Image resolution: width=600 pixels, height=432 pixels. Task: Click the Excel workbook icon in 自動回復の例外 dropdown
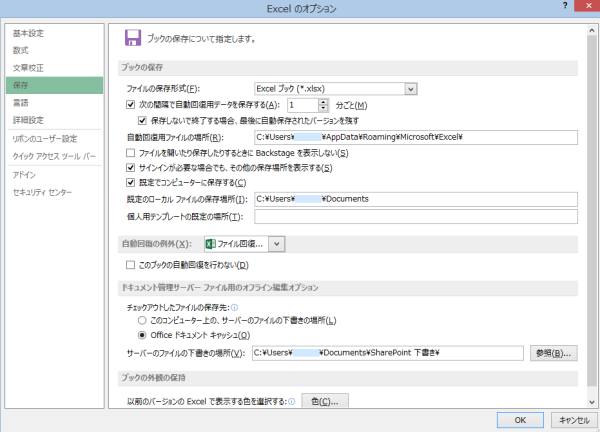click(x=211, y=243)
